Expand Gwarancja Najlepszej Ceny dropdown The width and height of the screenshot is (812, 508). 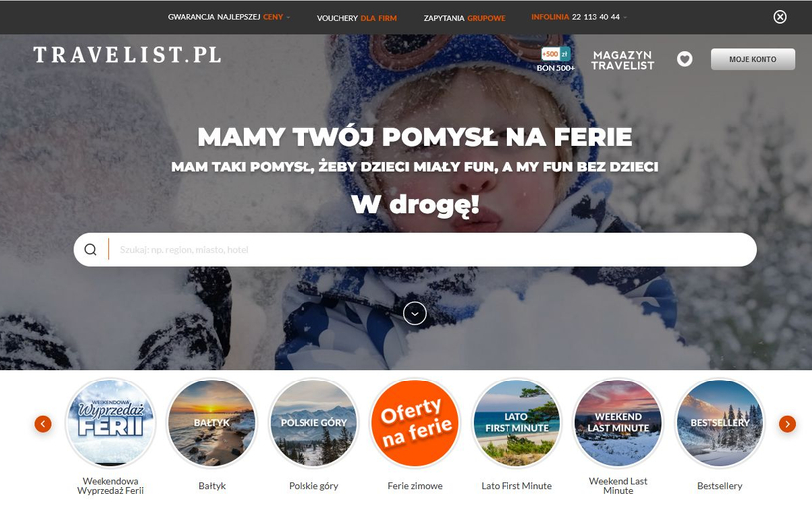pos(229,17)
